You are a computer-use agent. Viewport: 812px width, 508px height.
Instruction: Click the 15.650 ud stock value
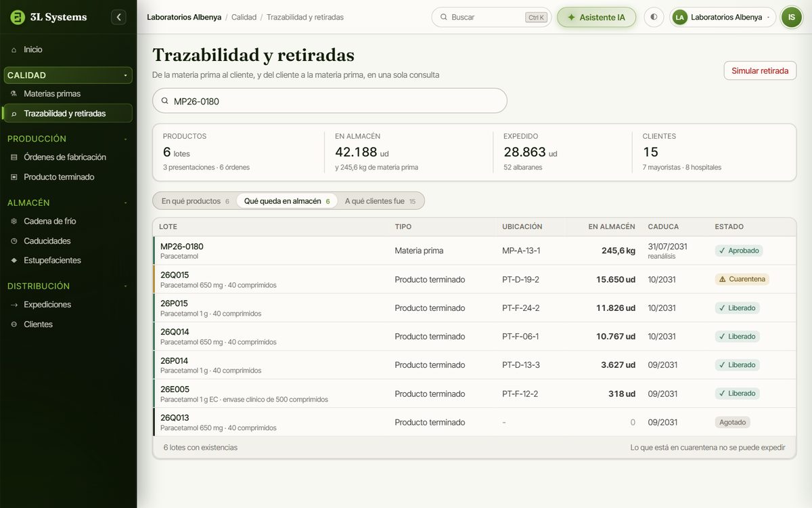point(615,279)
